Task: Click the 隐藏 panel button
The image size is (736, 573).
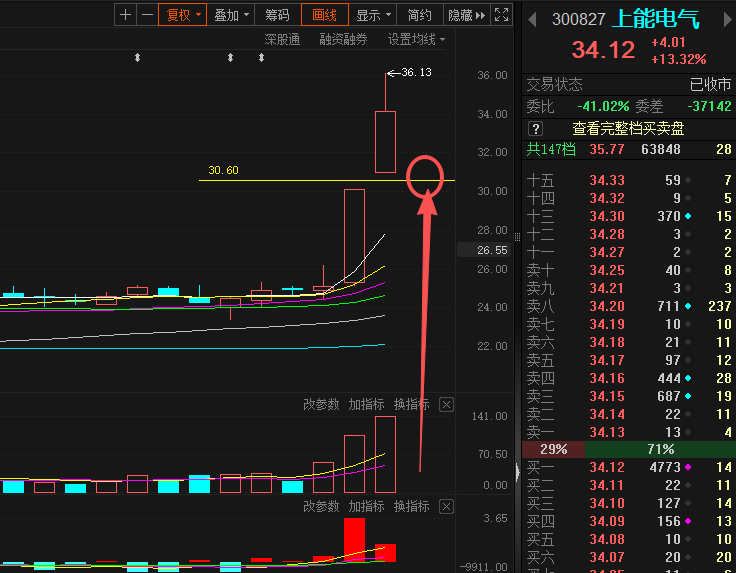Action: (x=467, y=15)
